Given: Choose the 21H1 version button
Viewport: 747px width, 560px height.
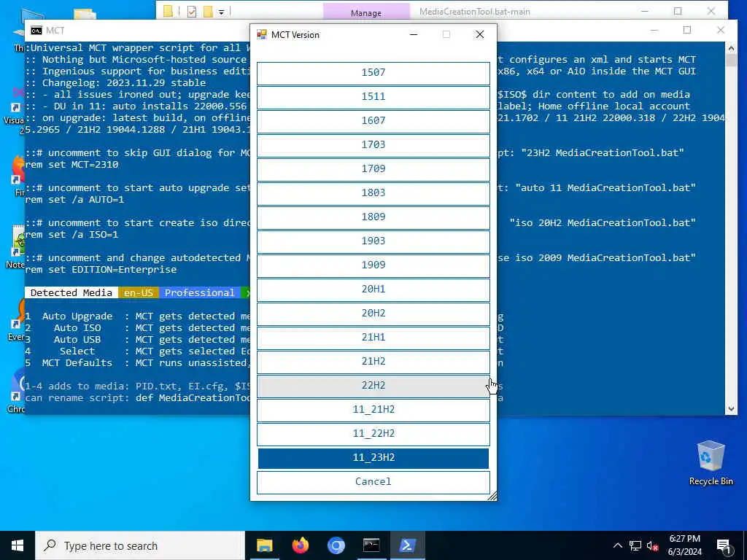Looking at the screenshot, I should 373,337.
